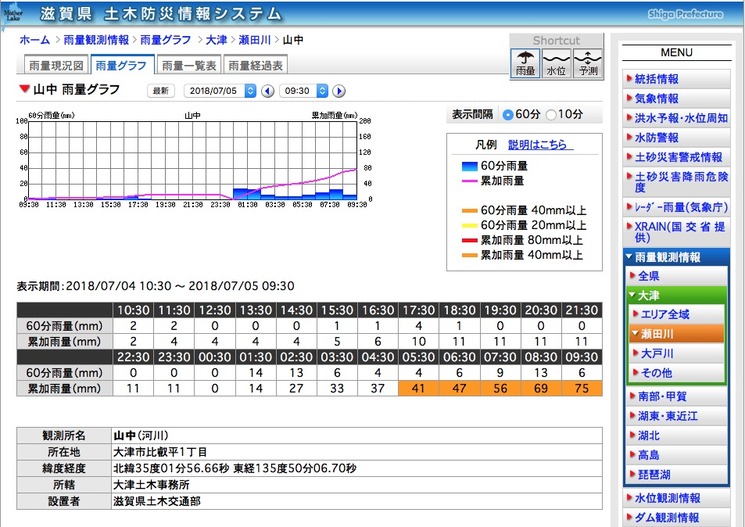
Task: Open 土砂災害降雨危険度 menu item
Action: click(677, 182)
